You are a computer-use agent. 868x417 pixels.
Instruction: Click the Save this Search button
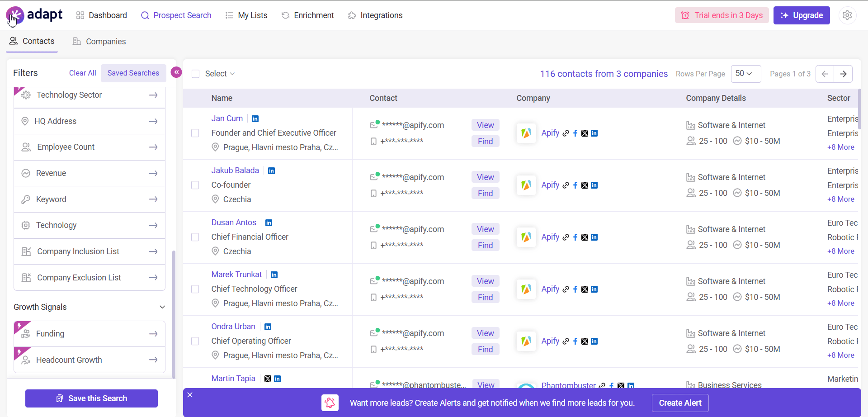pos(91,398)
